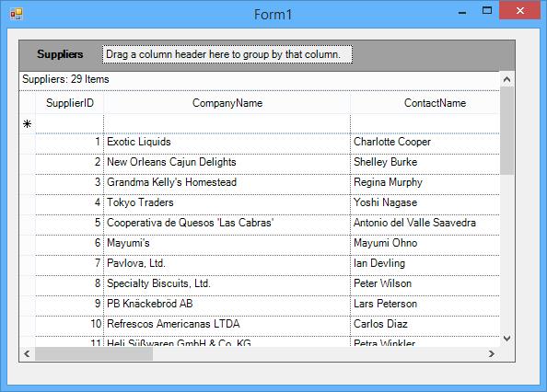This screenshot has height=392, width=547.
Task: Click contact 'Lars Peterson'
Action: pos(425,306)
